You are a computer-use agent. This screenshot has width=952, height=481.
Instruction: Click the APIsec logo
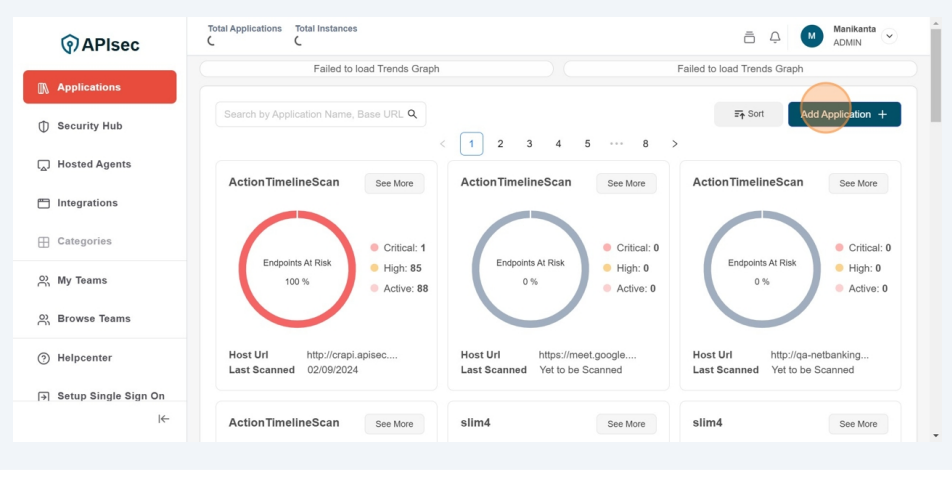coord(100,44)
